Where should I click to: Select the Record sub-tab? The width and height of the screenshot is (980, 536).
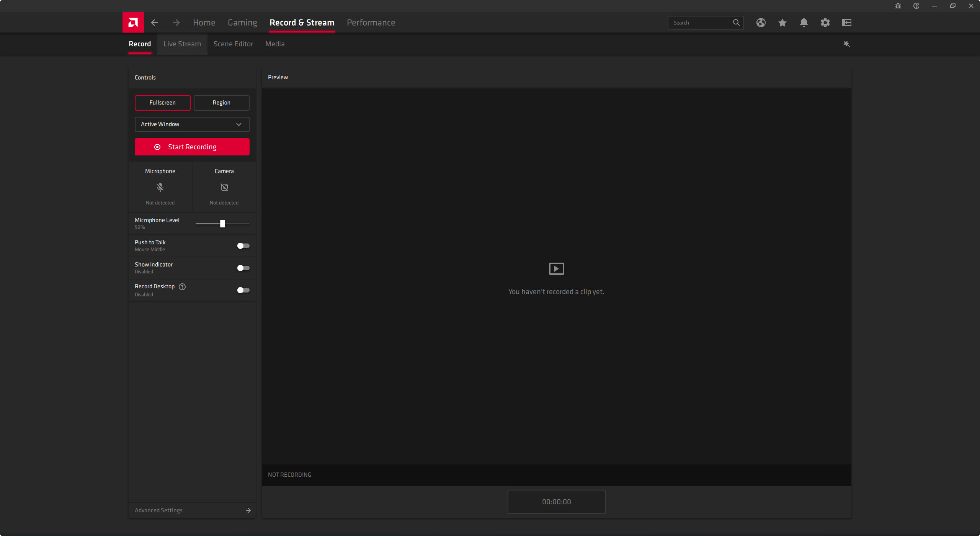[140, 44]
